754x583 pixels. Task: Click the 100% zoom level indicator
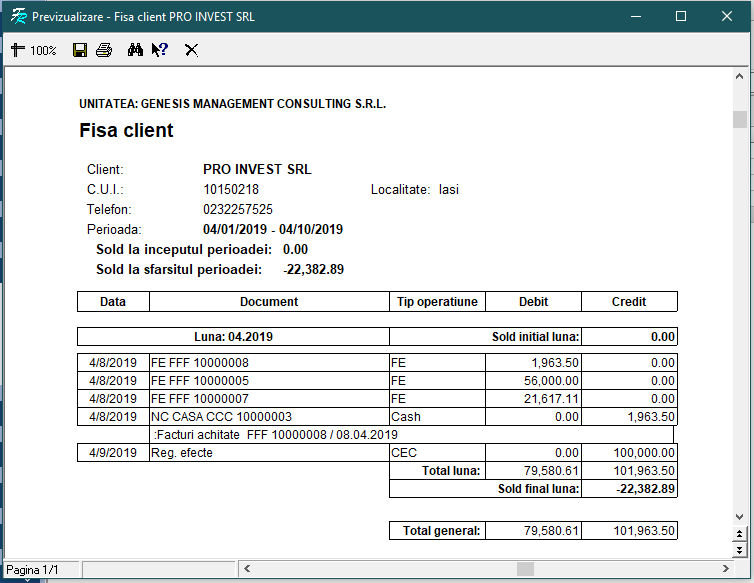(43, 50)
